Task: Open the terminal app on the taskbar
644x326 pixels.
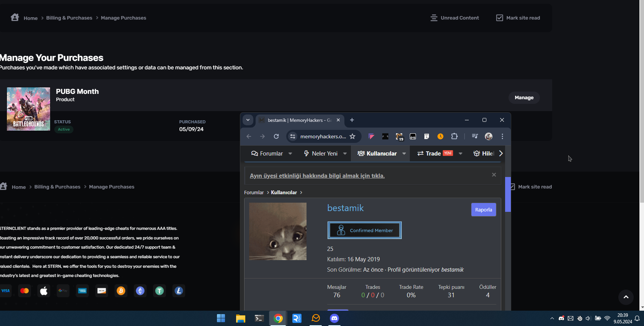Action: tap(259, 318)
